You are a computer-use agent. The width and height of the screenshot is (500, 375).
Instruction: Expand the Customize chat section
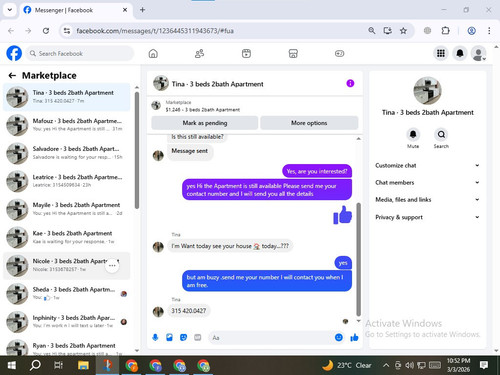pos(428,165)
